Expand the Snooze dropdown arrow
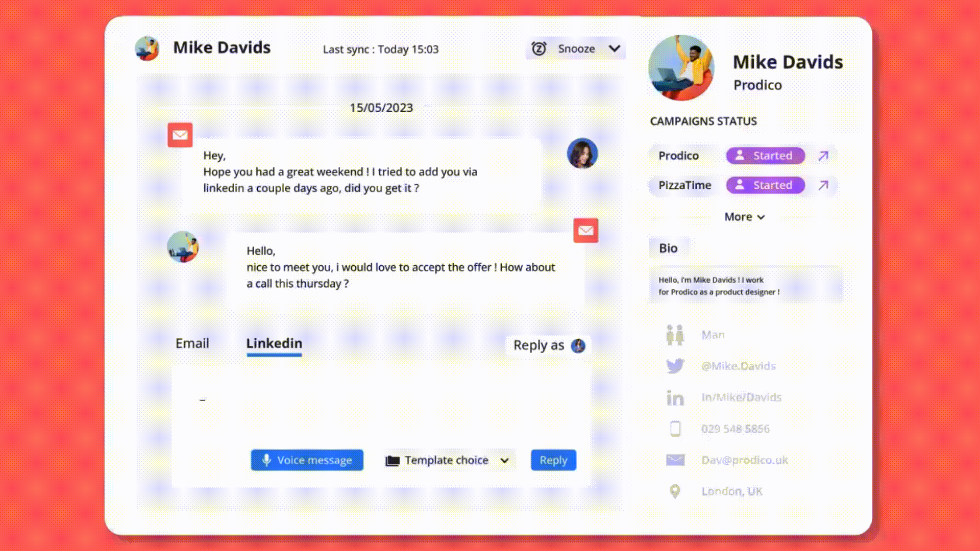Viewport: 980px width, 551px height. pyautogui.click(x=615, y=49)
